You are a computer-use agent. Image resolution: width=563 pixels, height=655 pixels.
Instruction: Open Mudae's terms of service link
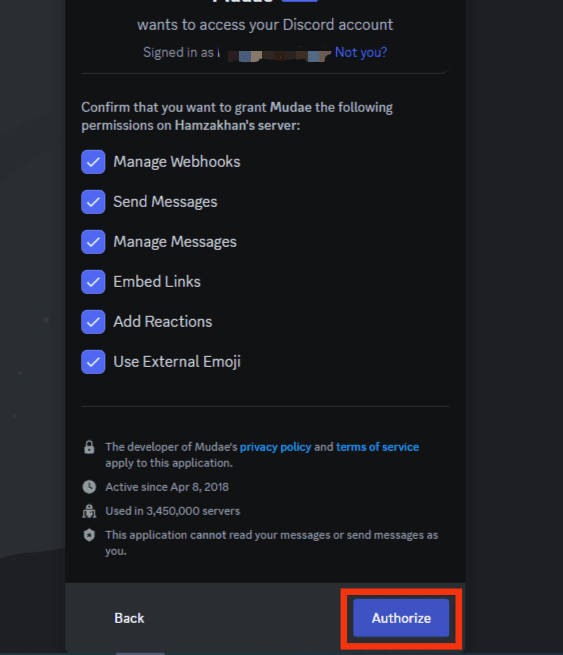(377, 447)
